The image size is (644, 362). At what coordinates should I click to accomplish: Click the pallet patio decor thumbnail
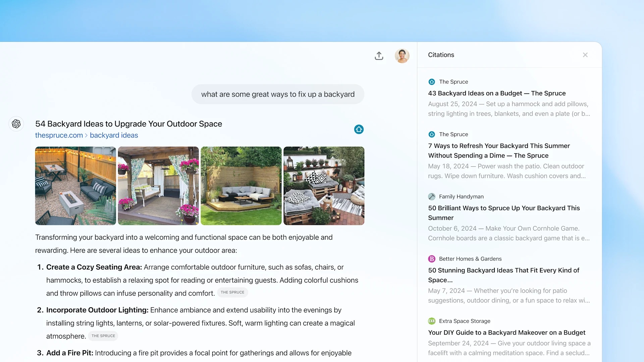click(324, 186)
